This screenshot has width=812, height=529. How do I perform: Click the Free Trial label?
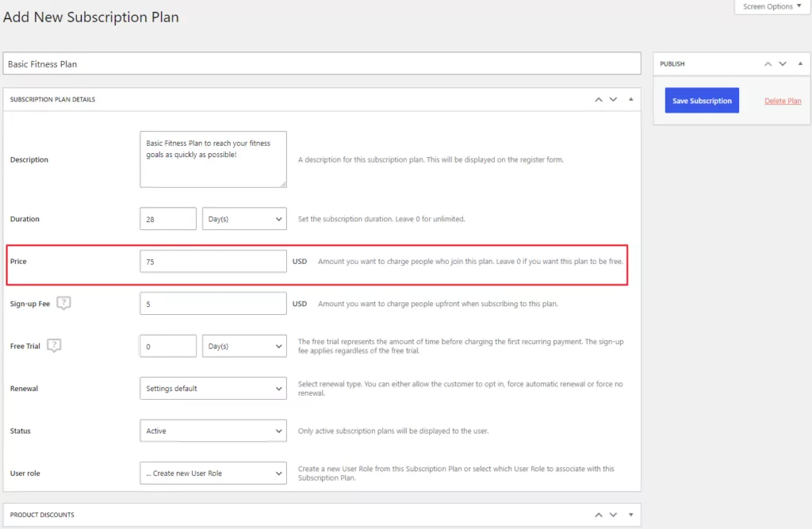tap(25, 346)
